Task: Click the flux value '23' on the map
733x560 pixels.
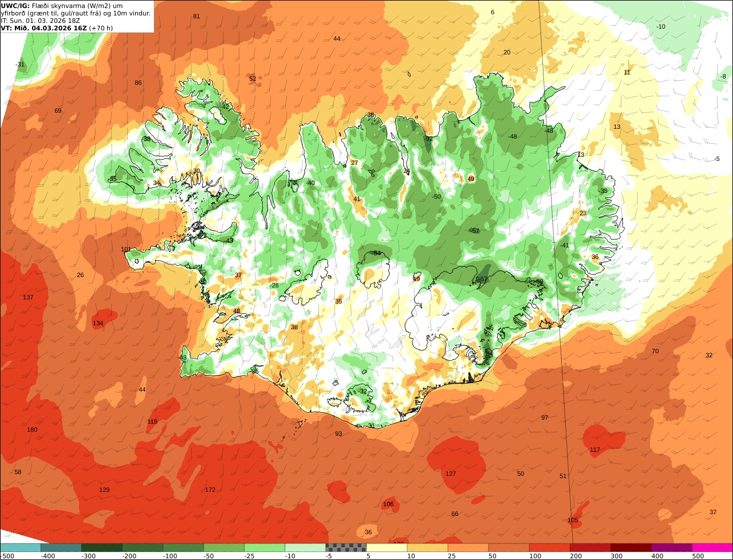Action: pyautogui.click(x=583, y=213)
